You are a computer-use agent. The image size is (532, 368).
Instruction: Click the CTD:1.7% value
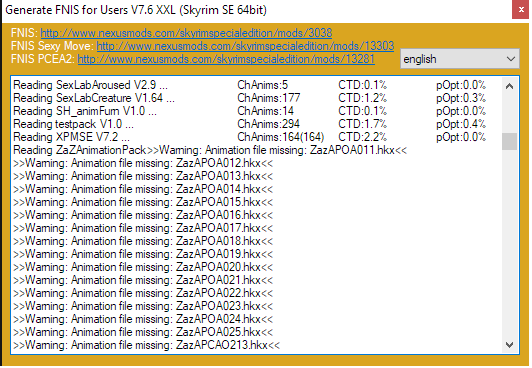point(362,124)
